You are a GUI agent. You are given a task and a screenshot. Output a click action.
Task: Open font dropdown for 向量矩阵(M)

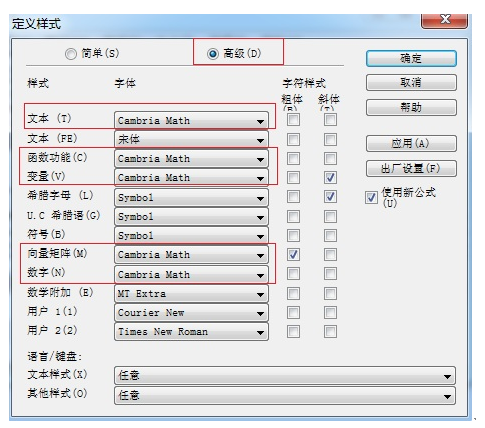click(191, 255)
